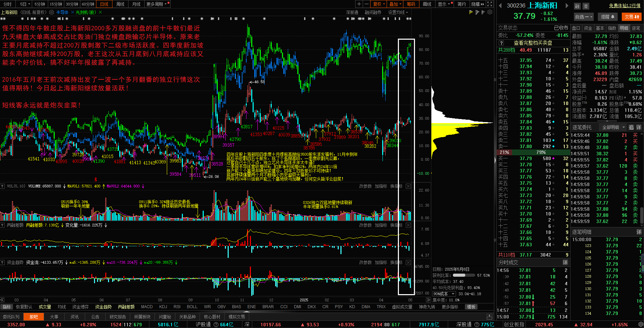Screen dimensions: 644x328
Task: Open settings gear at chart top right
Action: click(490, 12)
